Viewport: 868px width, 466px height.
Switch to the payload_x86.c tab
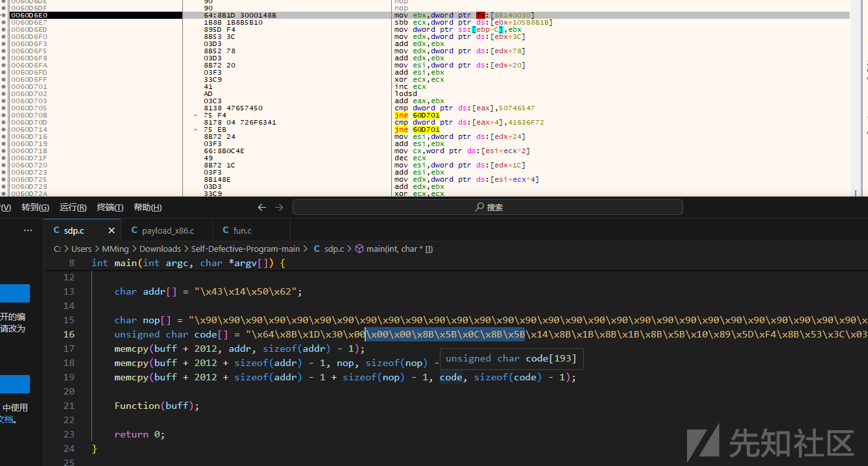pyautogui.click(x=166, y=230)
